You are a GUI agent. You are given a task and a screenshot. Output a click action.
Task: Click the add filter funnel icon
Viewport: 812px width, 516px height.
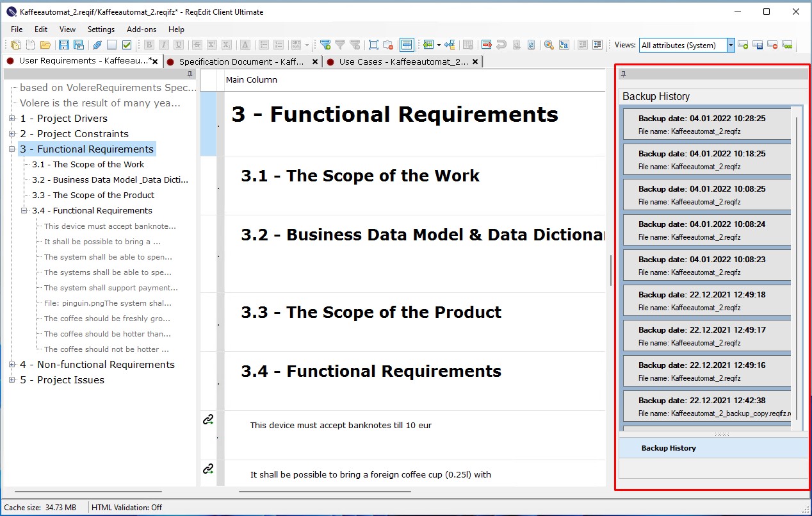[x=326, y=45]
